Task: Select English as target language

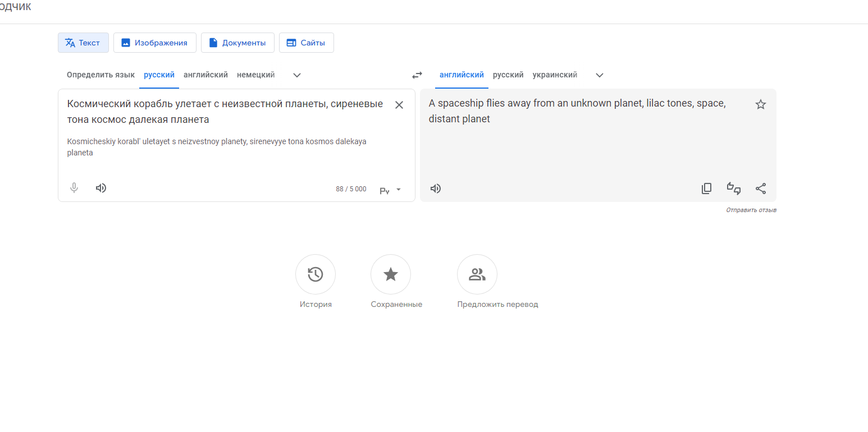Action: tap(462, 75)
